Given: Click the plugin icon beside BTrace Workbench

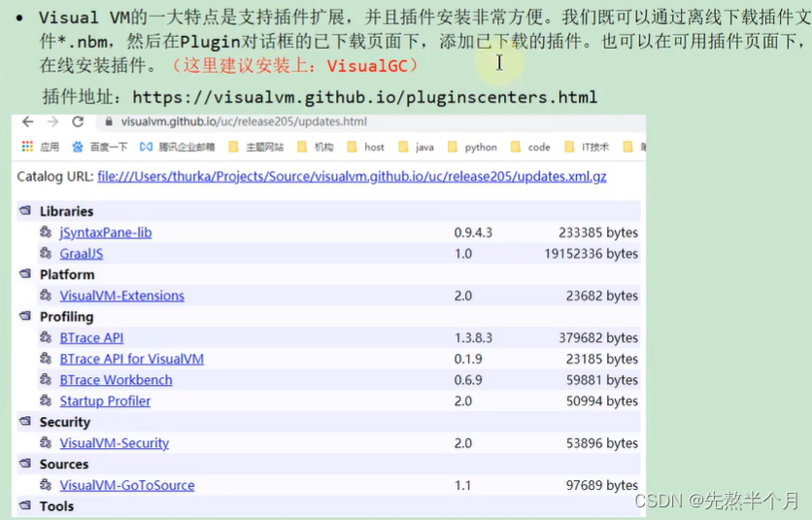Looking at the screenshot, I should [46, 379].
